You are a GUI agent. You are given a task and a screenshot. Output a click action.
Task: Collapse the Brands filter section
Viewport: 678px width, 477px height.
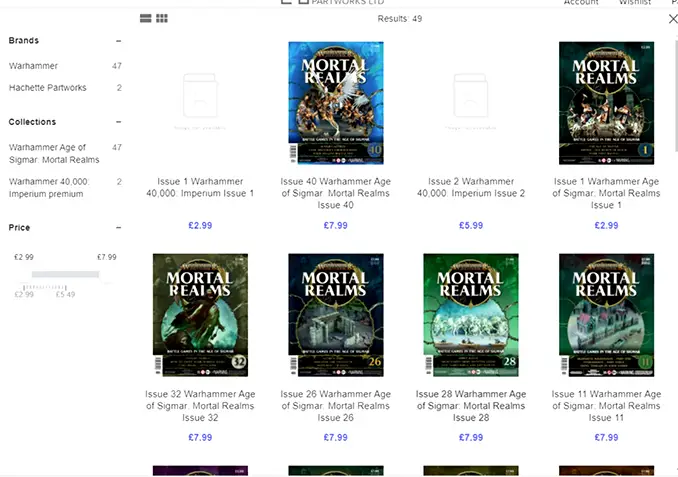point(118,41)
